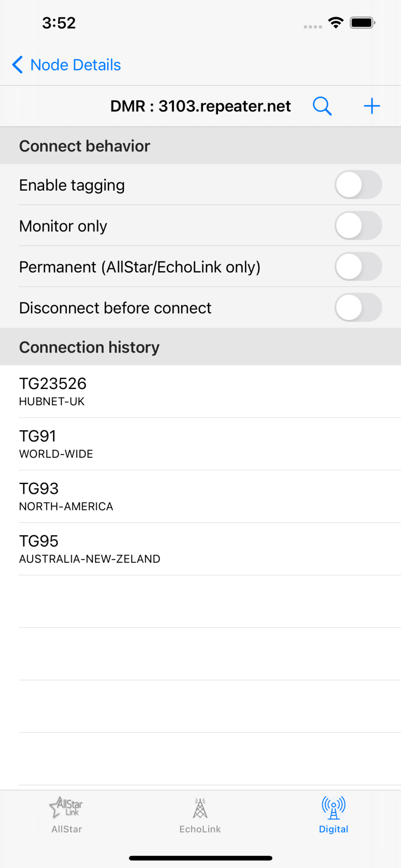Select TG23526 HUBNET-UK from history
401x868 pixels.
[x=200, y=391]
